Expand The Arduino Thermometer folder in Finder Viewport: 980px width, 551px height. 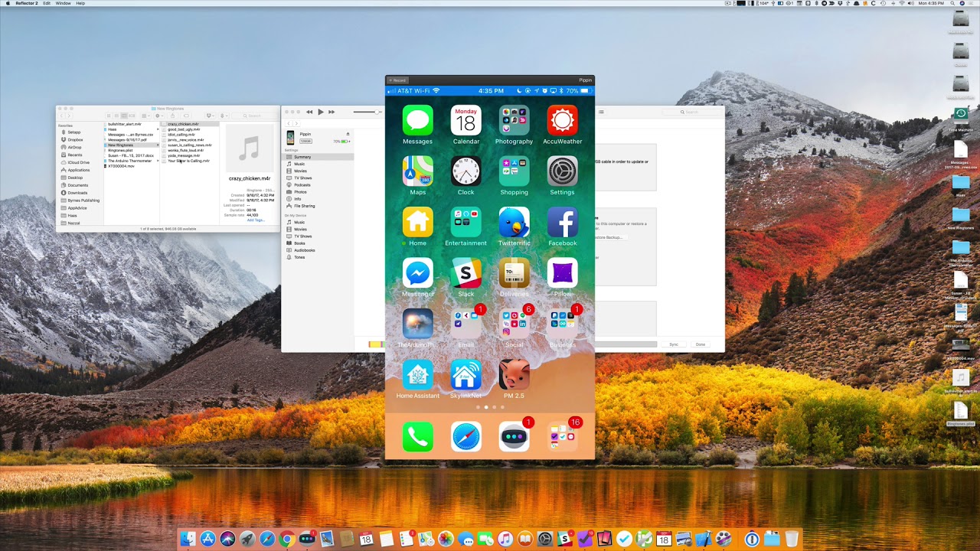coord(158,161)
